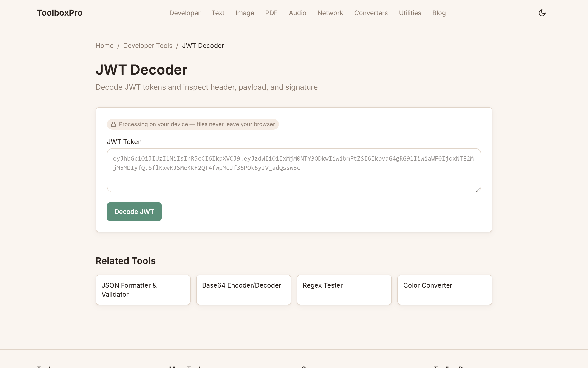588x368 pixels.
Task: Click the Decode JWT button
Action: (134, 212)
